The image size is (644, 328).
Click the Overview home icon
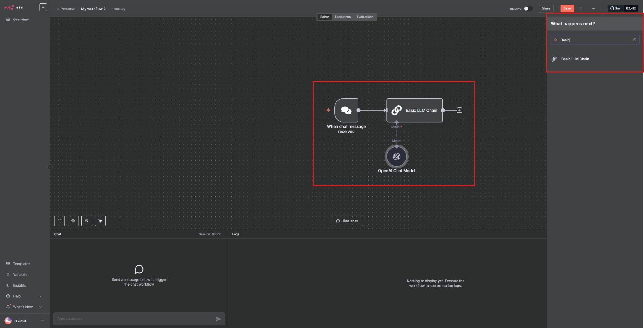[8, 19]
